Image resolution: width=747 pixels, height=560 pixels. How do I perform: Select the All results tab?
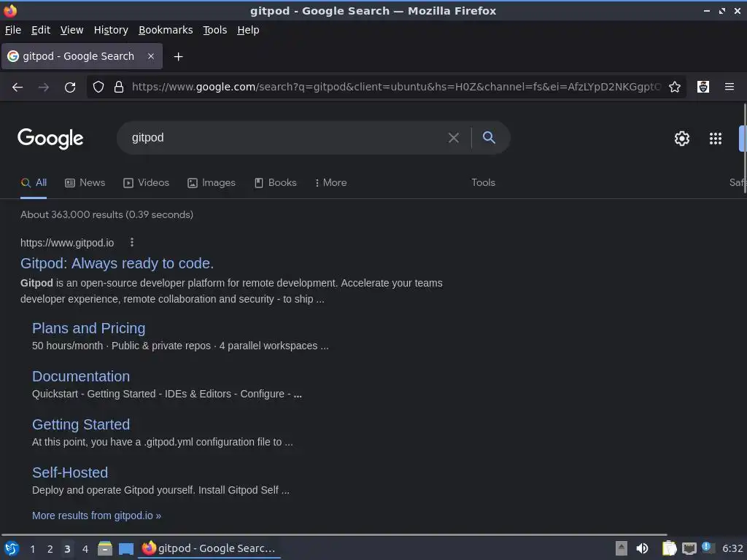tap(34, 182)
